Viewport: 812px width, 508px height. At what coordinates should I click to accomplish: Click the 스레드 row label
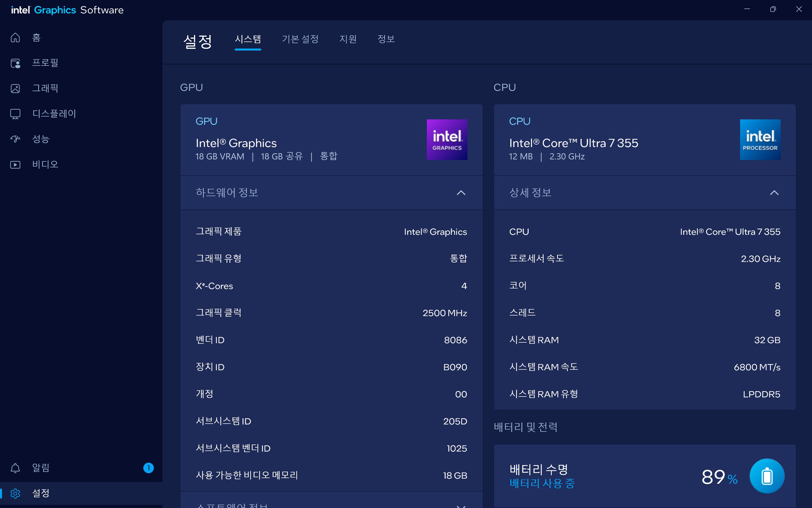522,313
